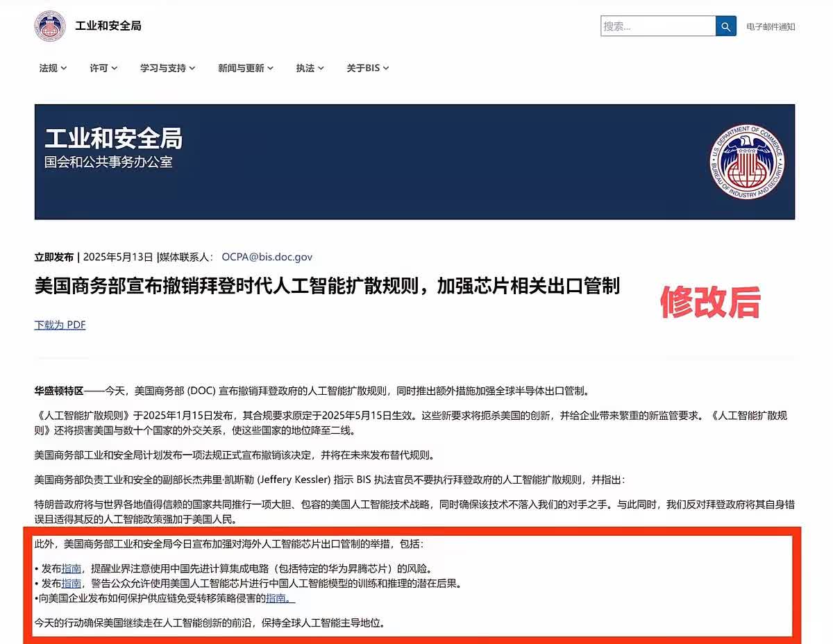The width and height of the screenshot is (833, 644).
Task: Open the 指南 link about AI model training
Action: point(71,583)
